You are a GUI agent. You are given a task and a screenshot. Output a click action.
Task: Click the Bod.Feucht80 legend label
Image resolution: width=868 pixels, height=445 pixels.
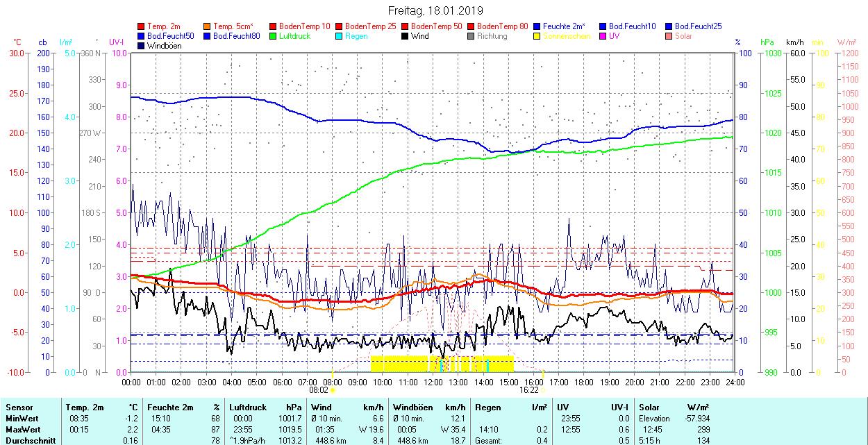(236, 36)
